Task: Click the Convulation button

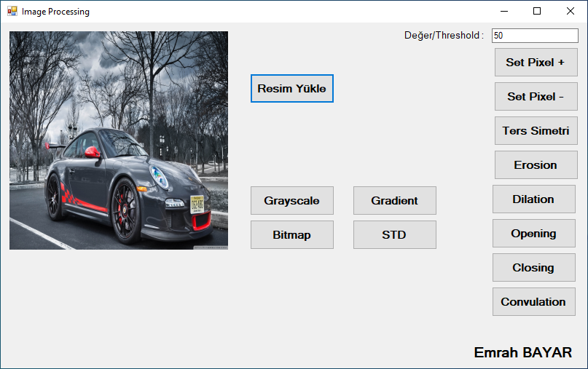Action: click(x=533, y=301)
